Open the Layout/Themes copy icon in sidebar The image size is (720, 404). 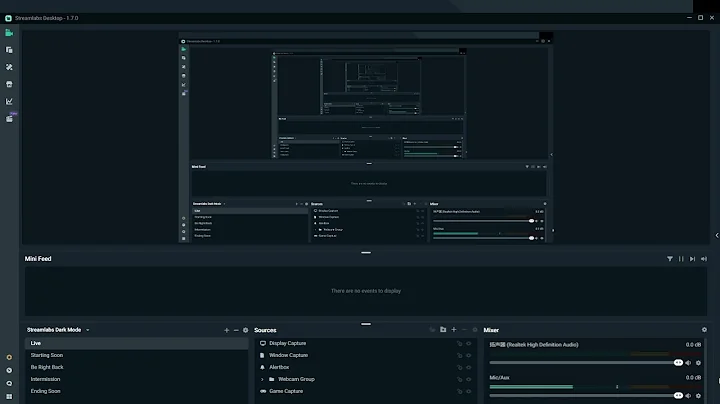tap(9, 50)
